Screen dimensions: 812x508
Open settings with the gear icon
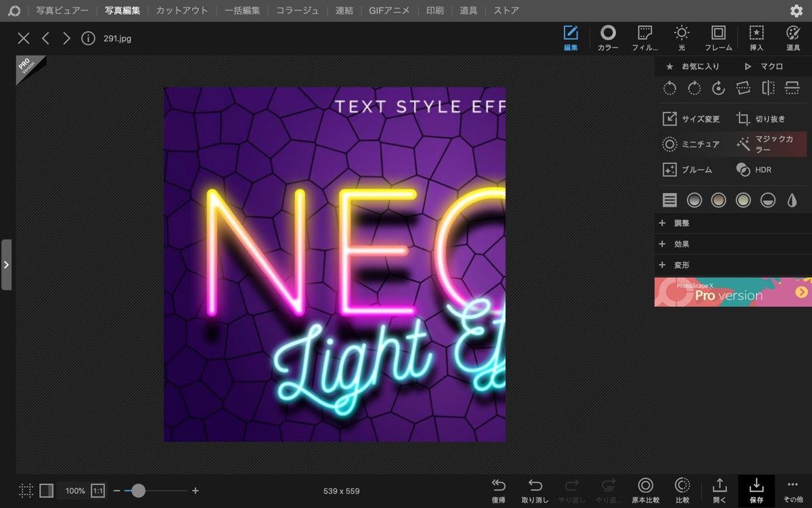pyautogui.click(x=796, y=11)
